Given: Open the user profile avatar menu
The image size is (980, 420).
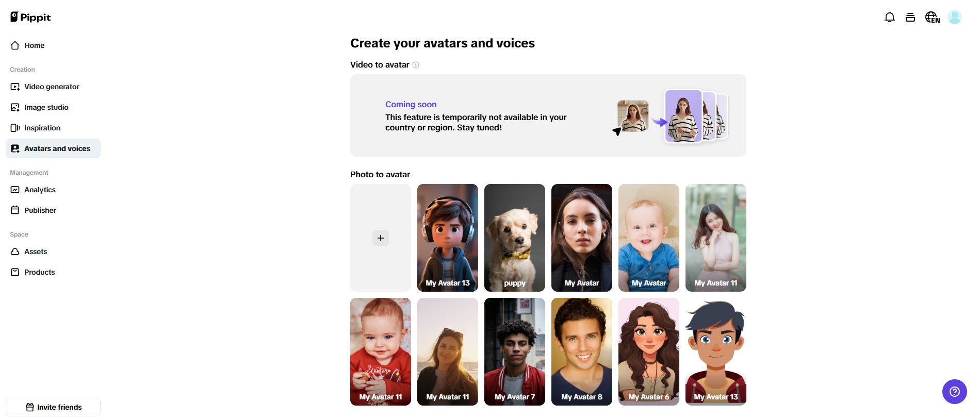Looking at the screenshot, I should point(955,18).
